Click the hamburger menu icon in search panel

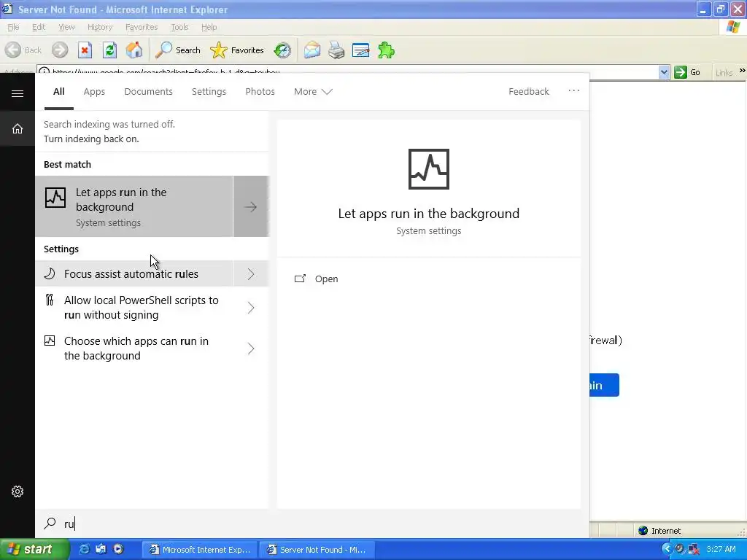[18, 93]
